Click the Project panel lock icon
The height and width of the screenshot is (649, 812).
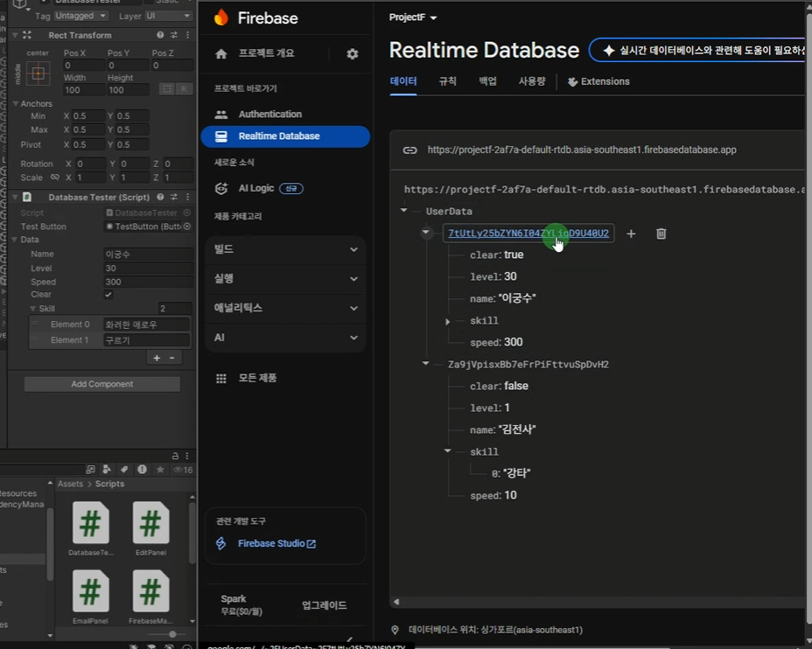coord(175,456)
